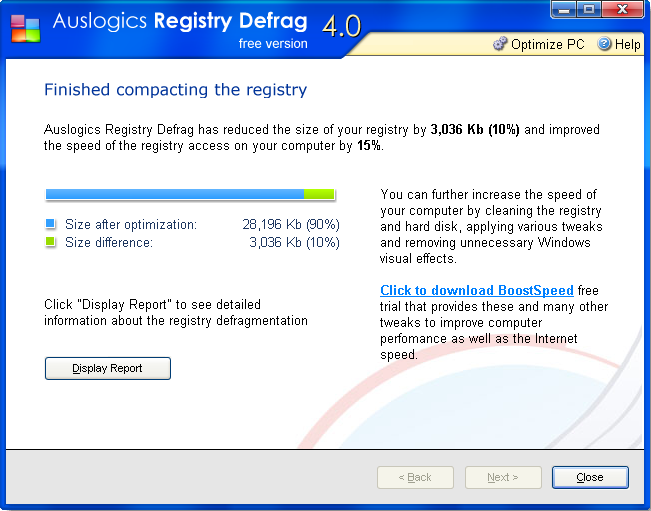
Task: Click the green Size difference swatch
Action: [x=50, y=242]
